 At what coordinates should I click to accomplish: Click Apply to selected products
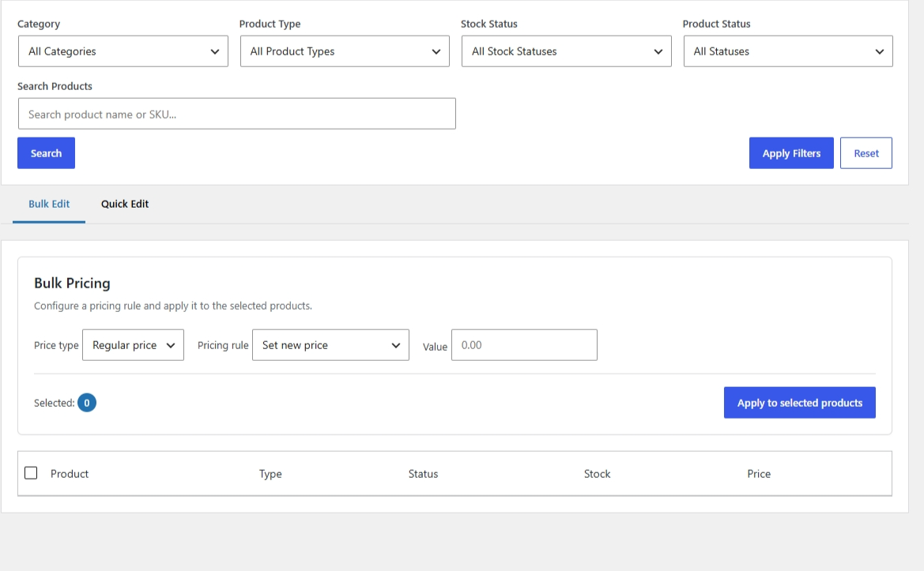[800, 403]
